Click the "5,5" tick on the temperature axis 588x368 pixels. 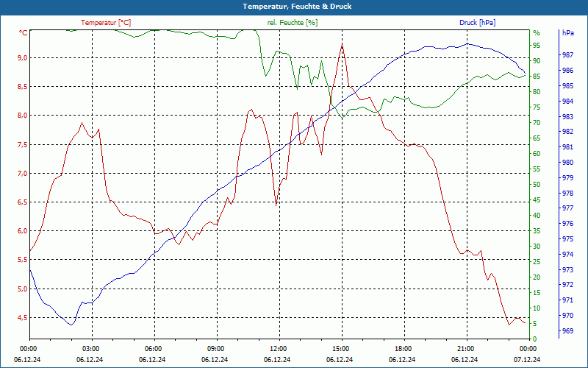23,260
